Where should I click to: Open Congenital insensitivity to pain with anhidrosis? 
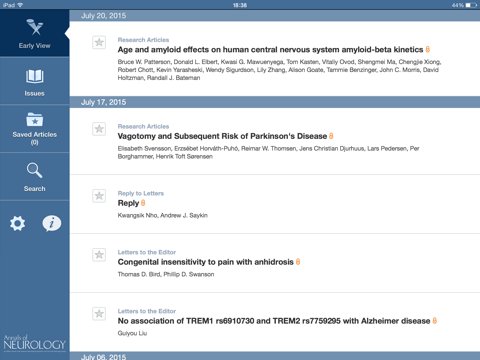pyautogui.click(x=206, y=262)
